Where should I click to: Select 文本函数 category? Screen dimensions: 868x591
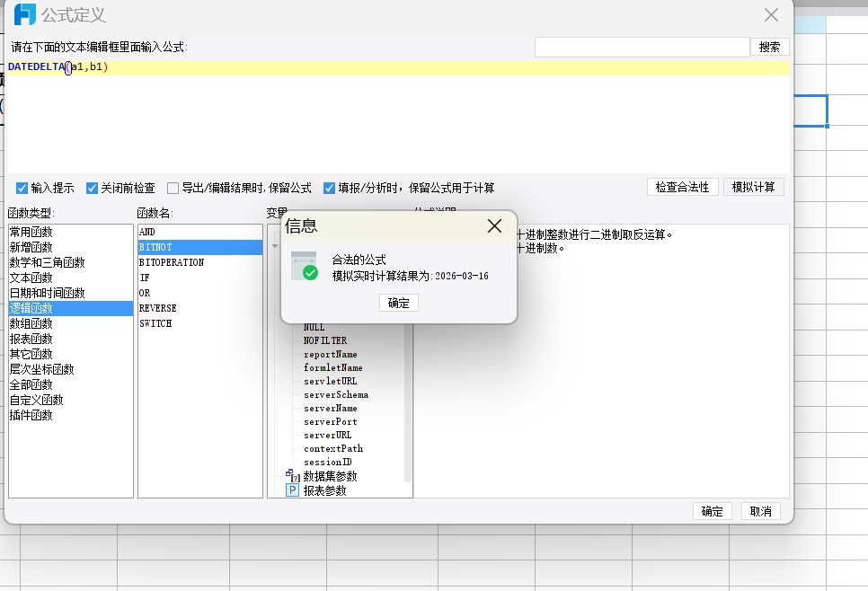pos(71,278)
